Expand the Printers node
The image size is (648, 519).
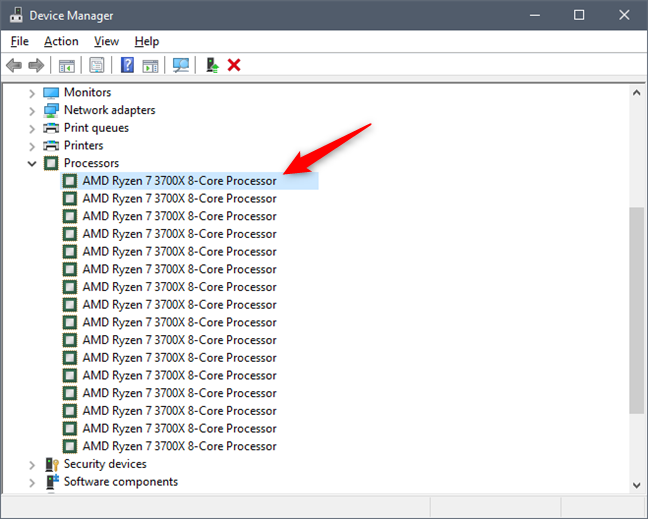point(32,146)
